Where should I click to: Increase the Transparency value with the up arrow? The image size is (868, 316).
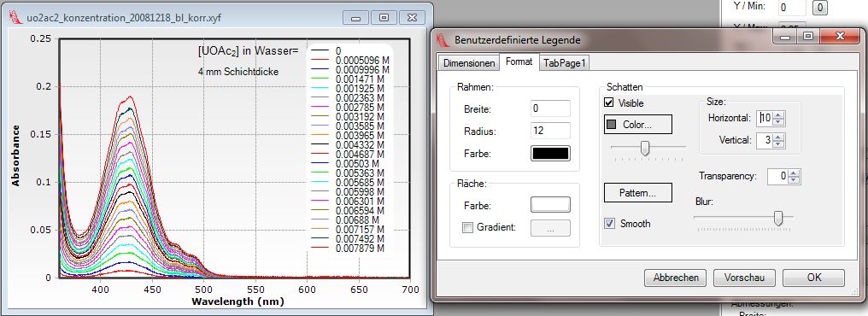[794, 173]
